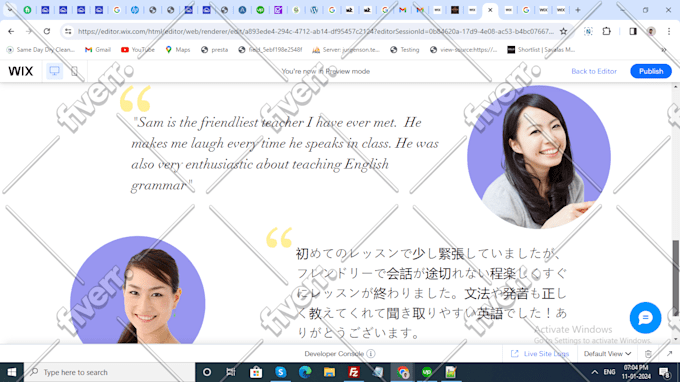The image size is (680, 382).
Task: Launch Microsoft Store from taskbar
Action: pos(255,372)
